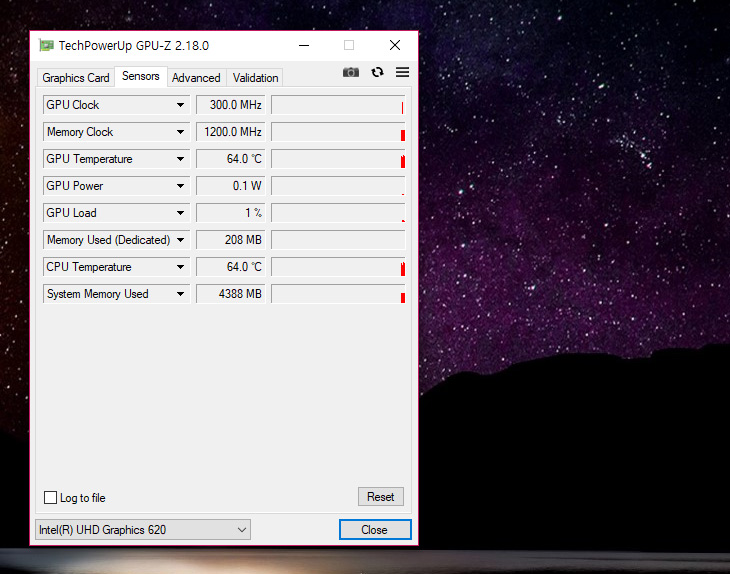
Task: Click the Memory Used (Dedicated) history graph
Action: [x=338, y=240]
